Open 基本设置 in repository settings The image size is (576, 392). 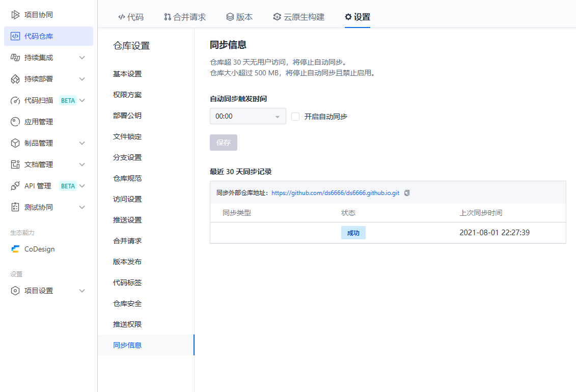click(127, 74)
